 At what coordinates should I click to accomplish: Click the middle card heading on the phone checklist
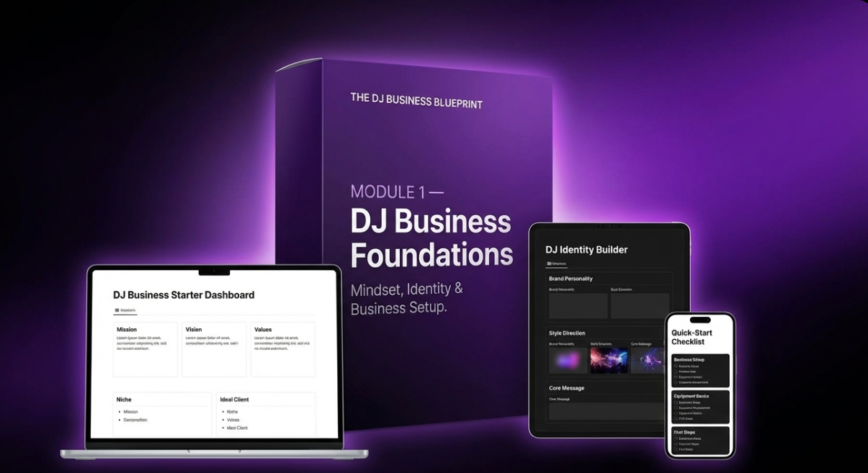692,396
